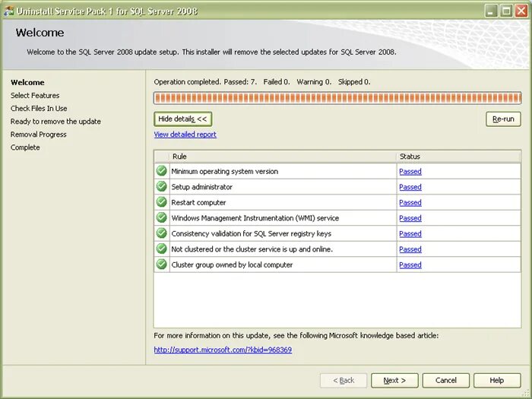This screenshot has width=532, height=399.
Task: Minimize the Uninstall Service Pack window
Action: click(491, 11)
